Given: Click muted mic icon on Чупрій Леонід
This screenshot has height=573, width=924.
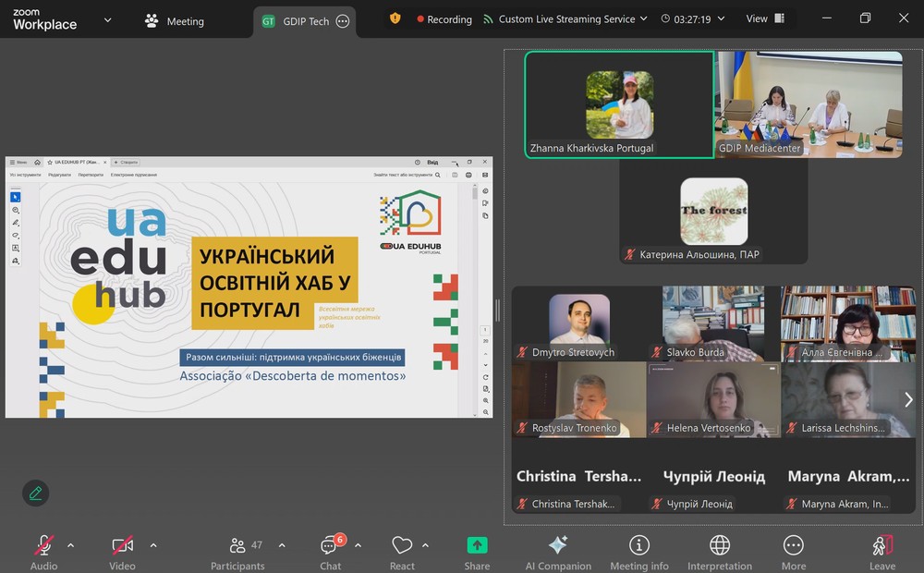Looking at the screenshot, I should click(x=656, y=504).
